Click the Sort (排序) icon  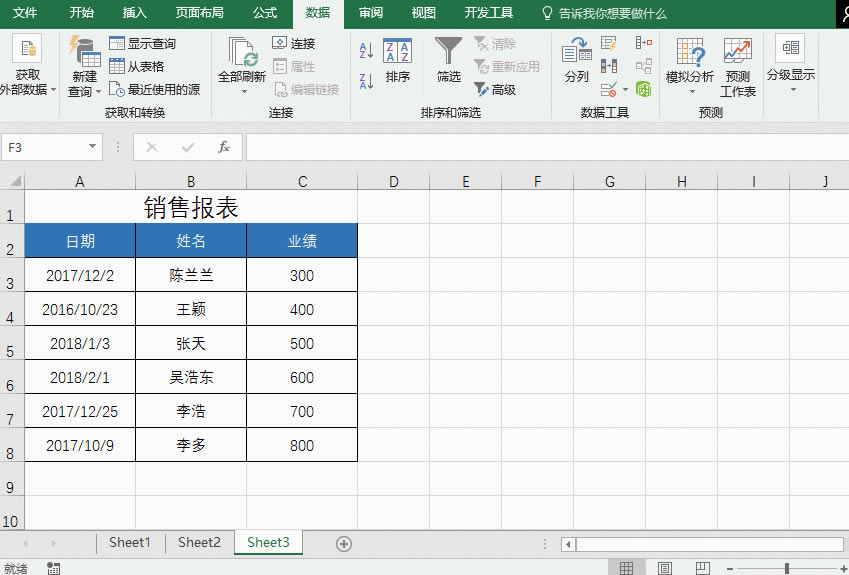397,61
